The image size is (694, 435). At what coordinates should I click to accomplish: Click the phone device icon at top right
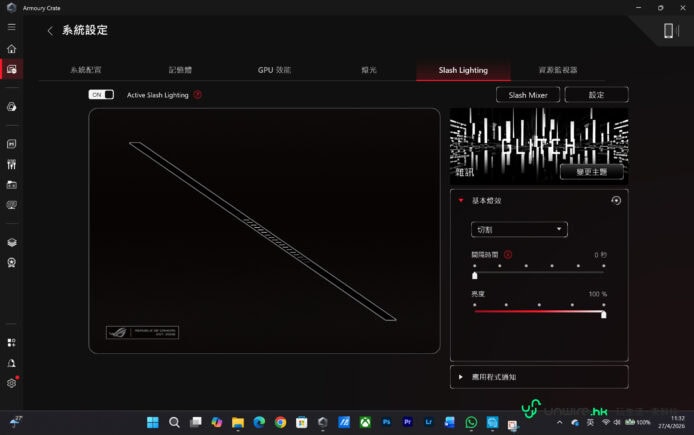tap(668, 31)
